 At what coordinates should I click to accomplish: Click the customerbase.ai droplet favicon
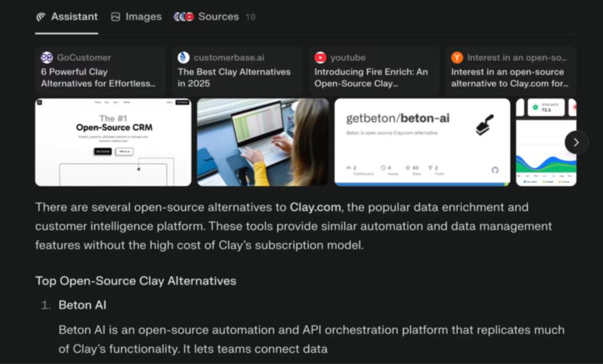coord(183,57)
